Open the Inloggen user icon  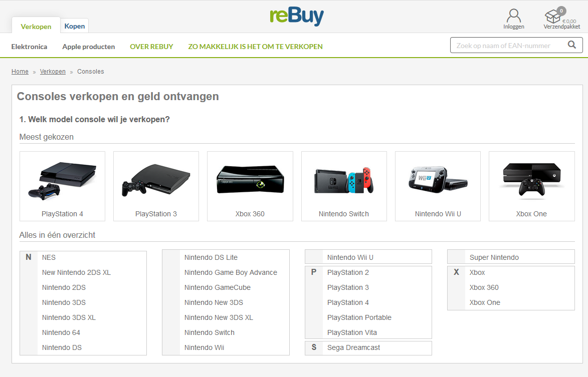click(x=514, y=16)
